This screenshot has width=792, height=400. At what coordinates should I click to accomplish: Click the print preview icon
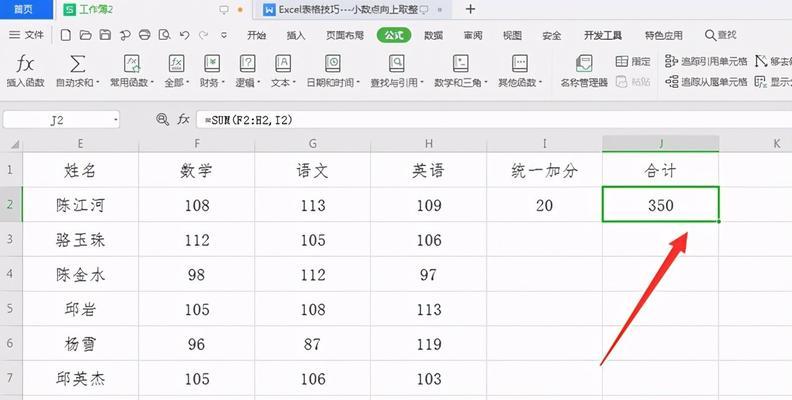pyautogui.click(x=165, y=35)
